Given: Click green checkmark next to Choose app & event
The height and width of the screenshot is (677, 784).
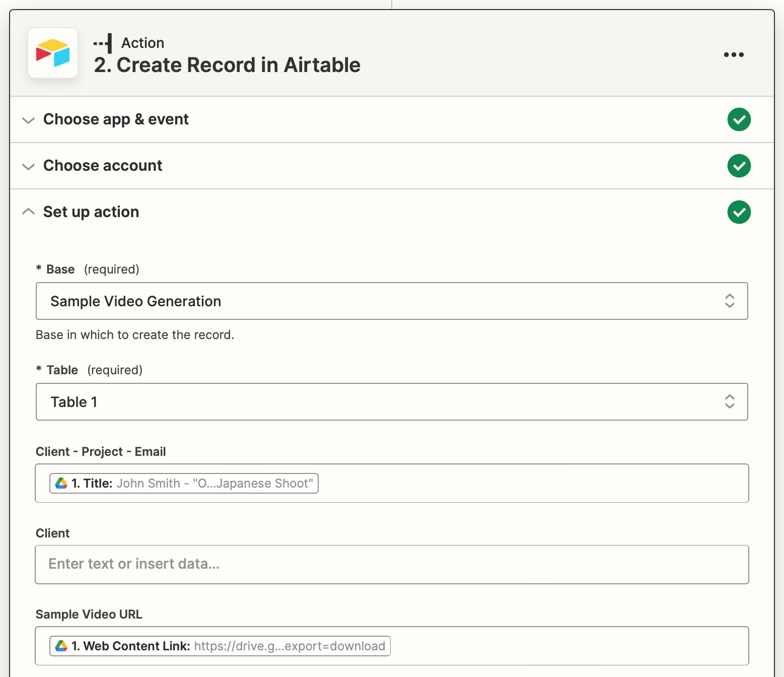Looking at the screenshot, I should [739, 119].
